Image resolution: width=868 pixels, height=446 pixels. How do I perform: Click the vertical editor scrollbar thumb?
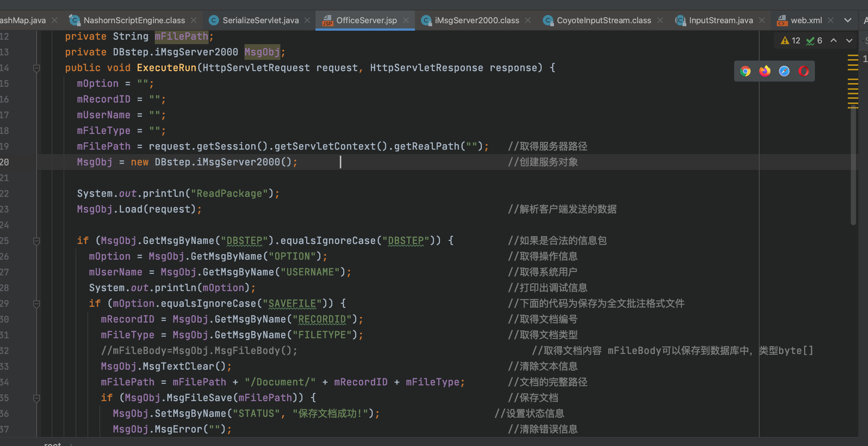[x=853, y=165]
